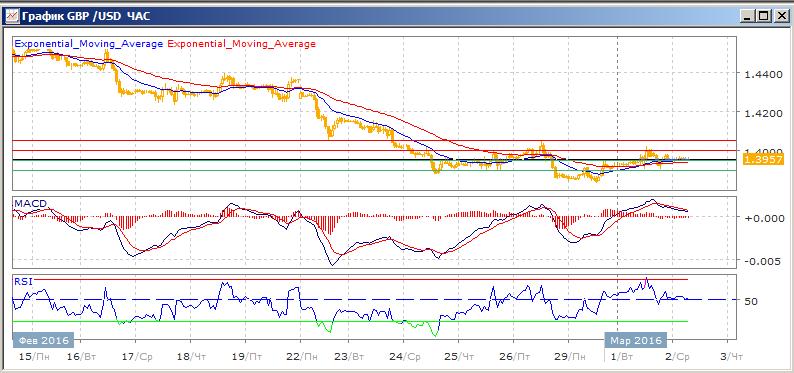The width and height of the screenshot is (794, 373).
Task: Select the 29/Пн date on time axis
Action: (572, 356)
